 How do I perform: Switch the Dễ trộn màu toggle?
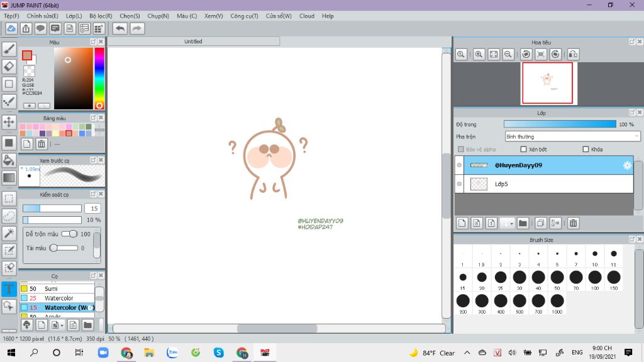tap(69, 234)
